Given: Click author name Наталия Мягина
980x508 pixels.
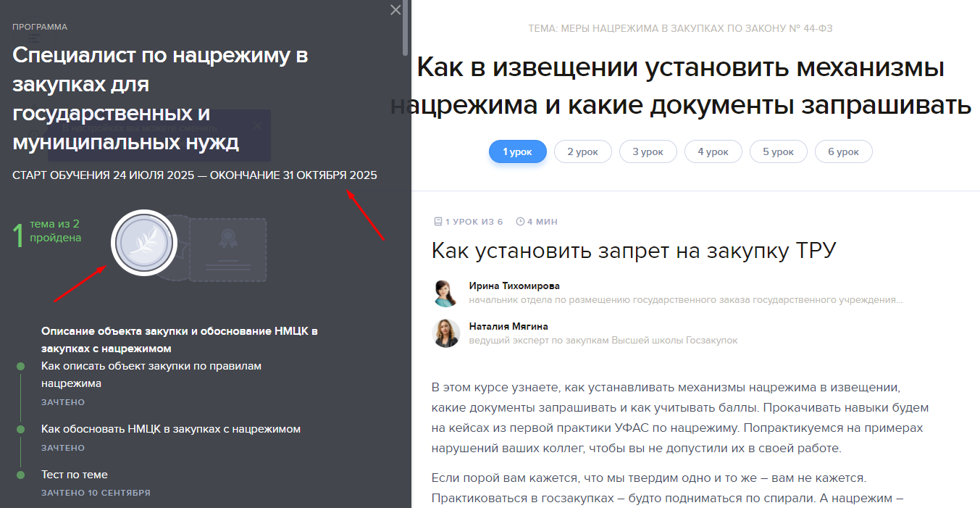Looking at the screenshot, I should coord(508,326).
